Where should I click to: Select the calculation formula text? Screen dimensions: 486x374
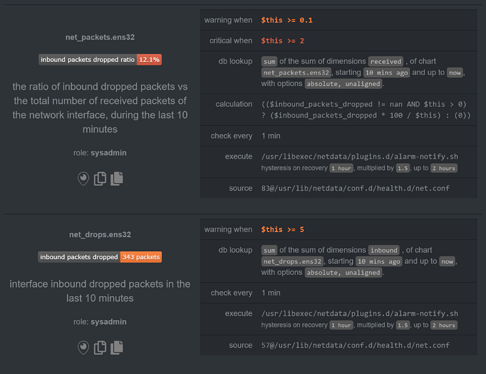[366, 110]
